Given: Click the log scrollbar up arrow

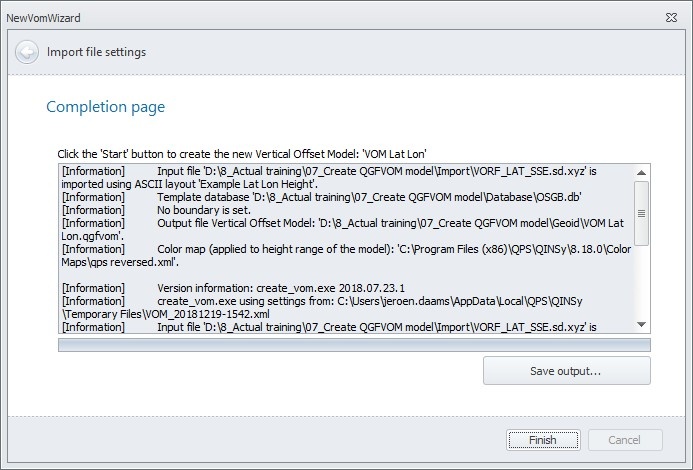Looking at the screenshot, I should click(x=641, y=173).
